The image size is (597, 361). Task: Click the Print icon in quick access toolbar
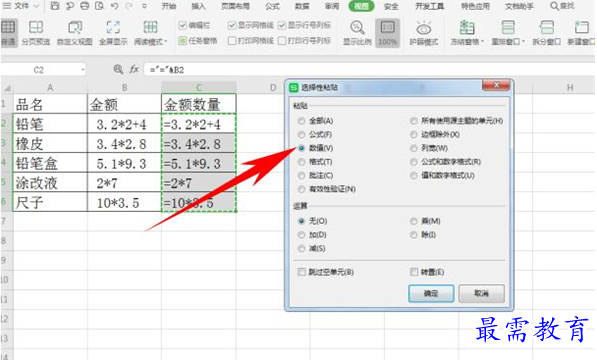85,6
